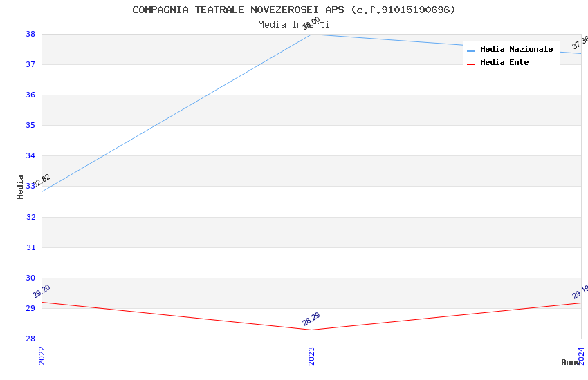Click the blue Media Nazionale legend swatch

pos(470,50)
